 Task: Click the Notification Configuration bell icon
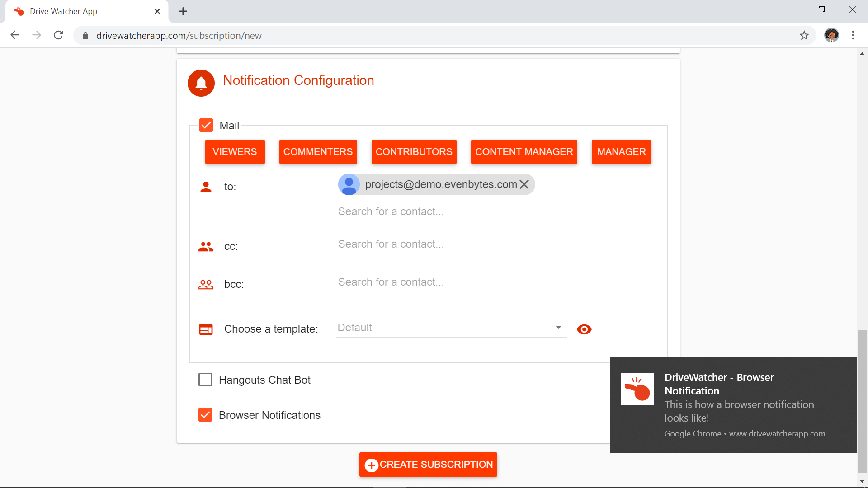pyautogui.click(x=201, y=83)
